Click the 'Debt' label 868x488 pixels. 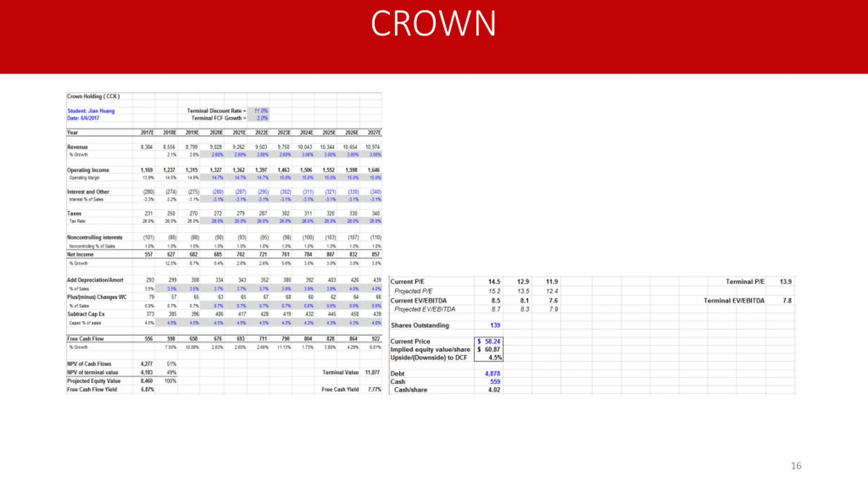pyautogui.click(x=397, y=373)
